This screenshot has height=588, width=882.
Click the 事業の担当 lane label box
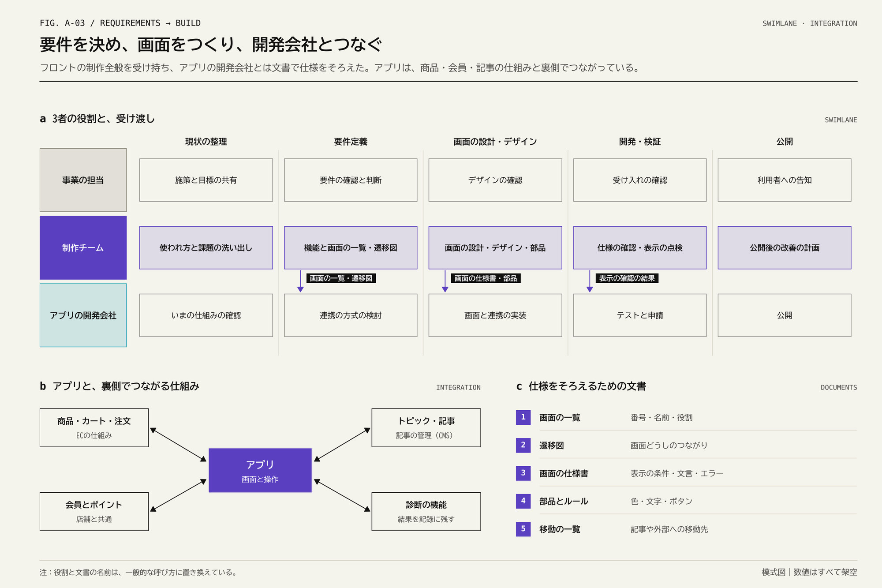(83, 180)
